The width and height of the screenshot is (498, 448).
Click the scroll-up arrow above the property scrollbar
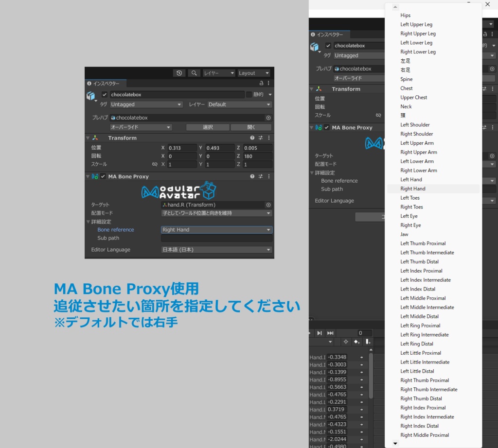(371, 350)
